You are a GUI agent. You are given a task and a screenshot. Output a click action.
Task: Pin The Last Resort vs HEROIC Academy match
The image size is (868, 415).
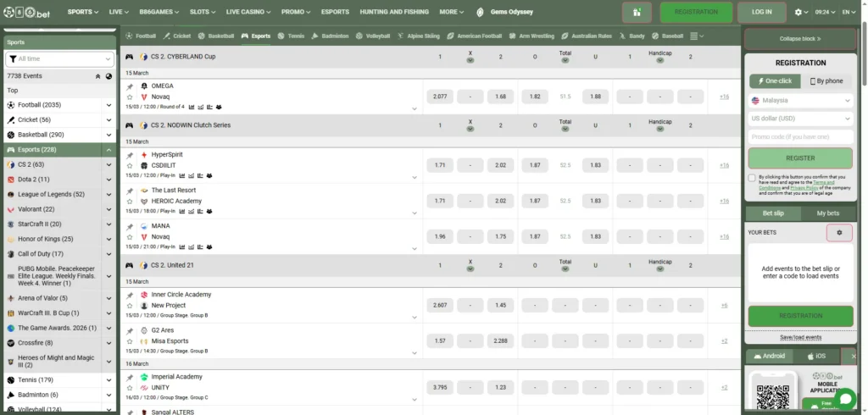(130, 191)
